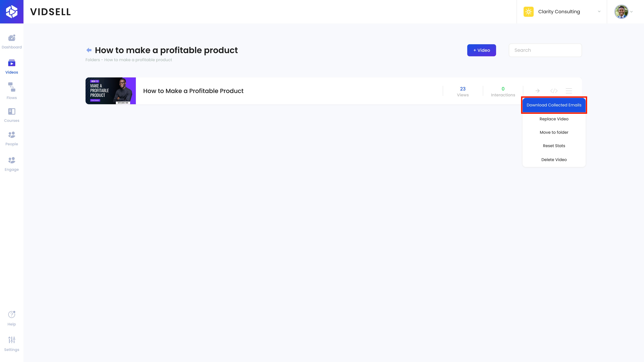Click the Vidsell logo icon
The image size is (644, 362).
pos(12,12)
